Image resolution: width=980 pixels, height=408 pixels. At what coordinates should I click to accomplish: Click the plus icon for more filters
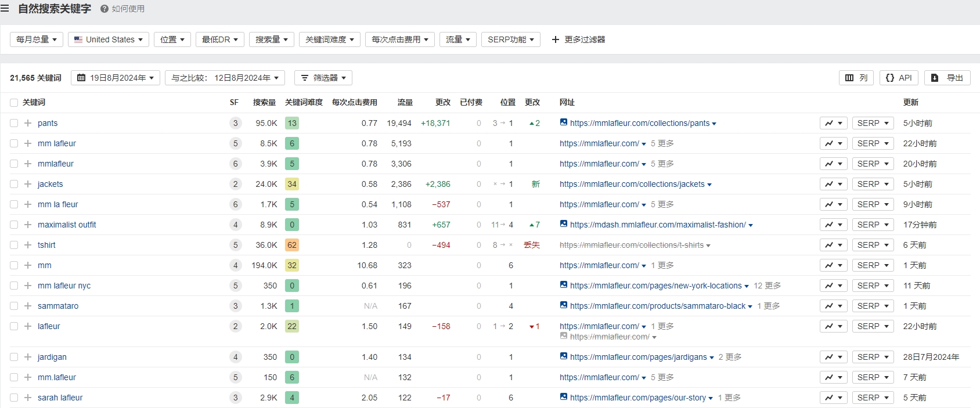(556, 39)
